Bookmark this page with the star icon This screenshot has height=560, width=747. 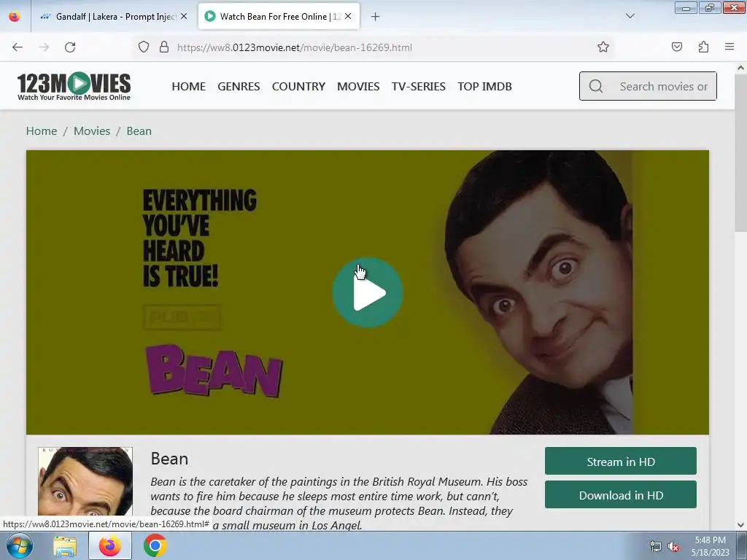[603, 47]
